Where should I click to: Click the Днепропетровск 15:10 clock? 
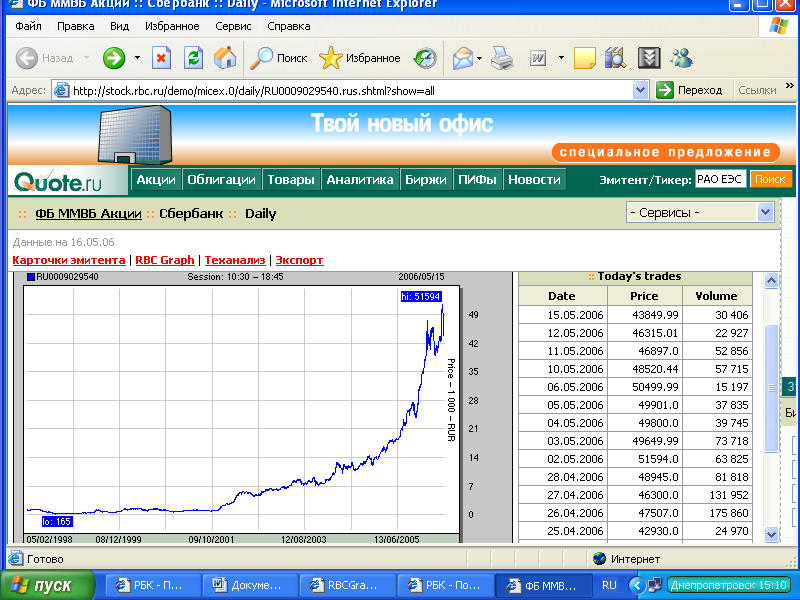click(729, 585)
